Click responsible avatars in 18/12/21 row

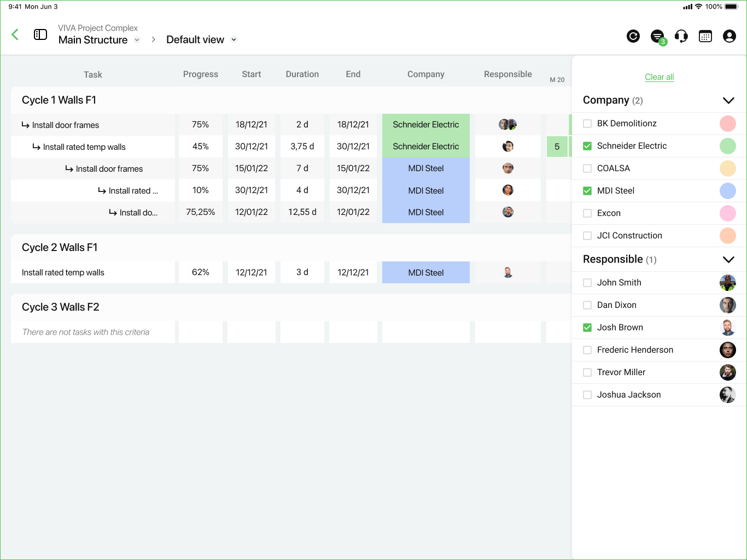508,125
